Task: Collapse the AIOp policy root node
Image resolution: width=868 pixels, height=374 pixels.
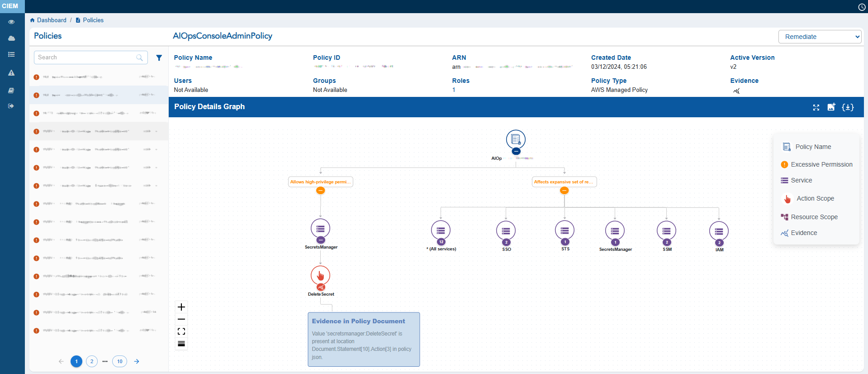Action: pos(516,151)
